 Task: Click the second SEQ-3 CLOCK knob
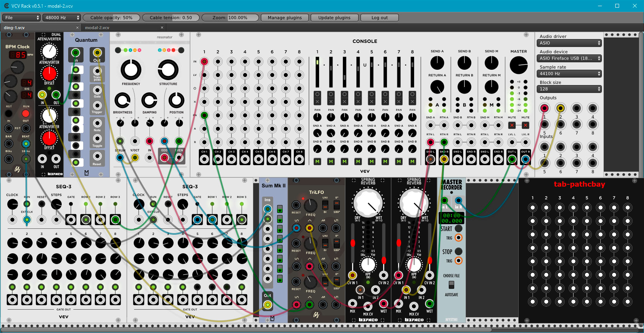coord(139,204)
